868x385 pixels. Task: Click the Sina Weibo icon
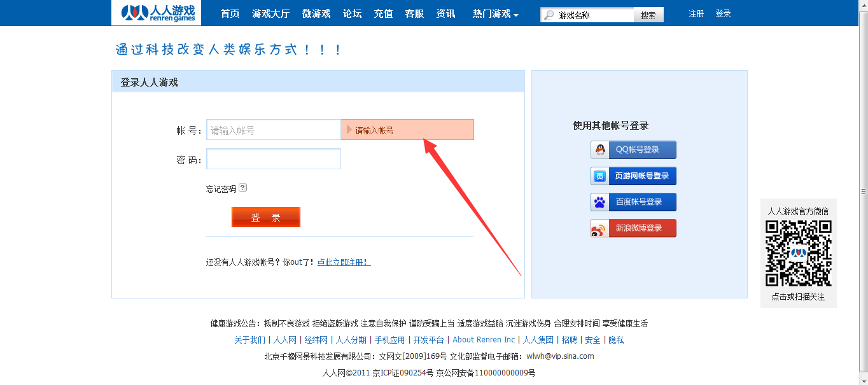click(600, 228)
